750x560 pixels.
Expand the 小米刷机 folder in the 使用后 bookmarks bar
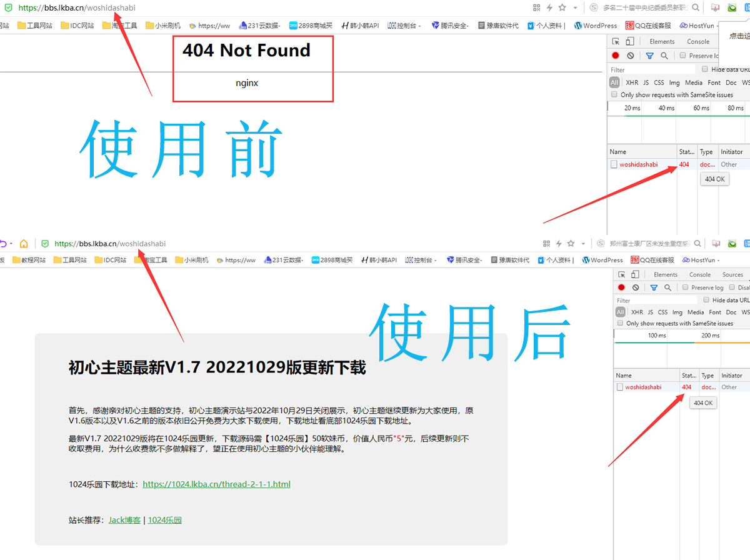[191, 260]
